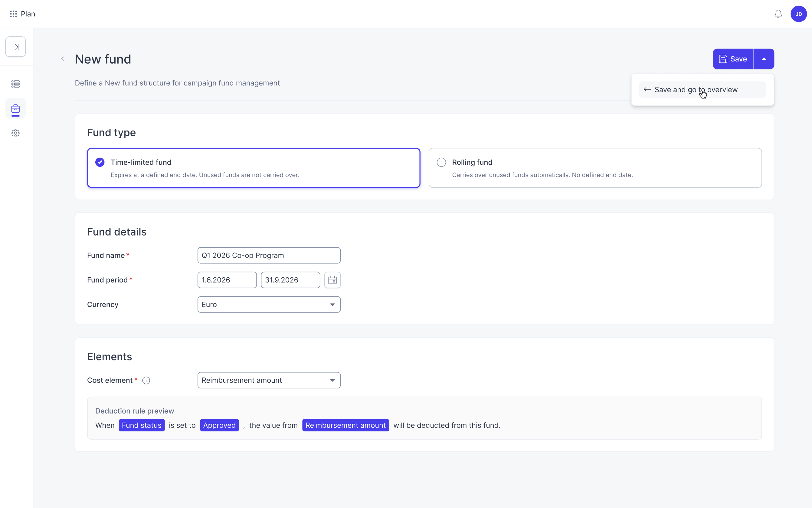Expand the sidebar with arrow button

point(15,47)
